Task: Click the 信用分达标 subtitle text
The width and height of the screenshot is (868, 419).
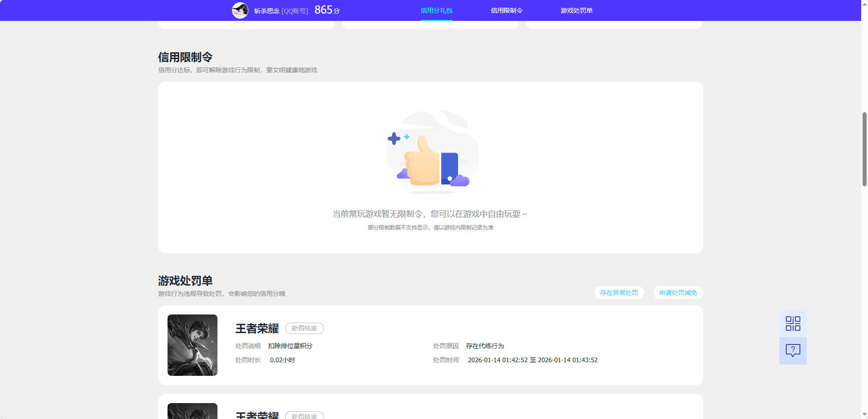Action: pyautogui.click(x=237, y=70)
